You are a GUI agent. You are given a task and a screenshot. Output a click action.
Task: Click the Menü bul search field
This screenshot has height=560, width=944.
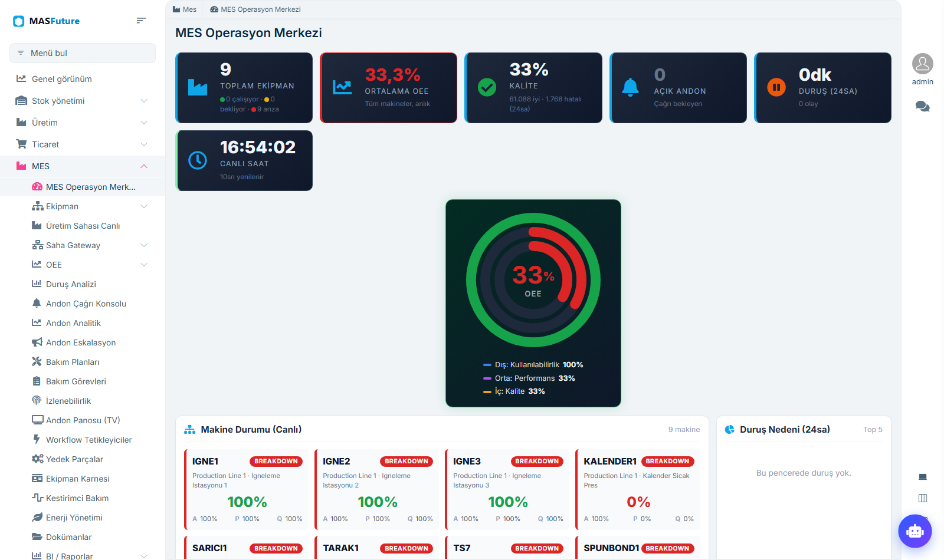pos(83,53)
